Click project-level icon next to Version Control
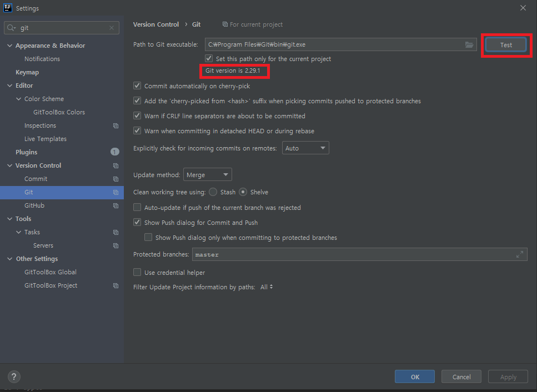This screenshot has height=392, width=537. (116, 165)
